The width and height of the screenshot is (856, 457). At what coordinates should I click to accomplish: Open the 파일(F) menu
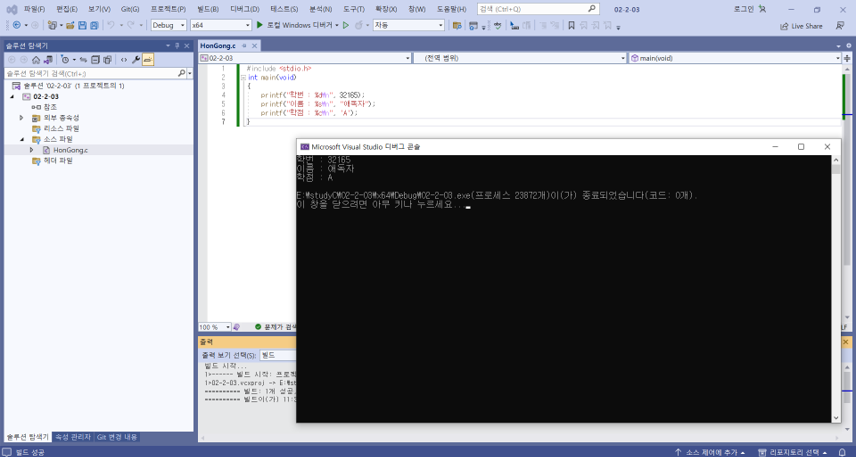pos(34,9)
